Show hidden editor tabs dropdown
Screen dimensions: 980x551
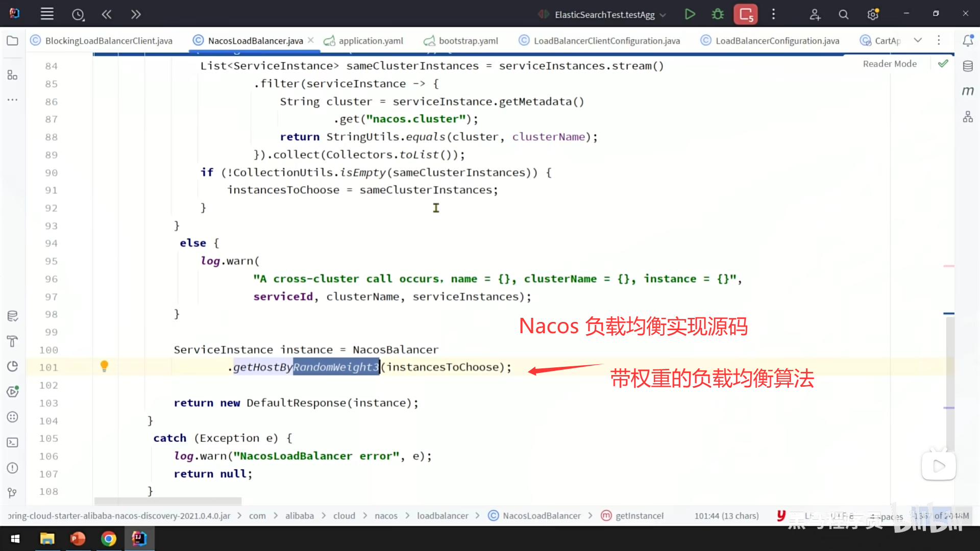[918, 40]
